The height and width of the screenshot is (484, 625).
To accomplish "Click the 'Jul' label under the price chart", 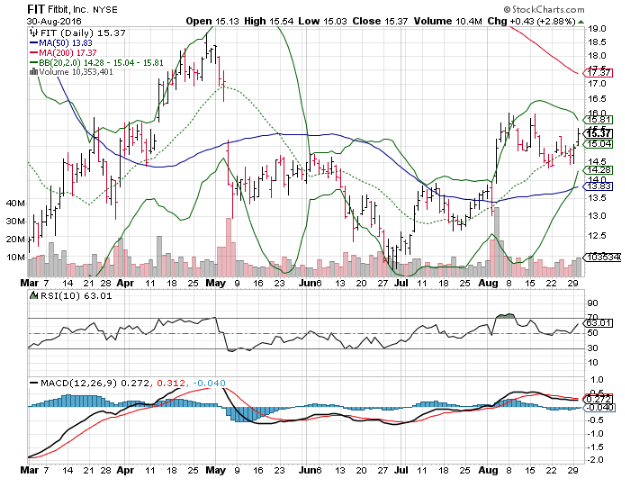I will click(401, 283).
